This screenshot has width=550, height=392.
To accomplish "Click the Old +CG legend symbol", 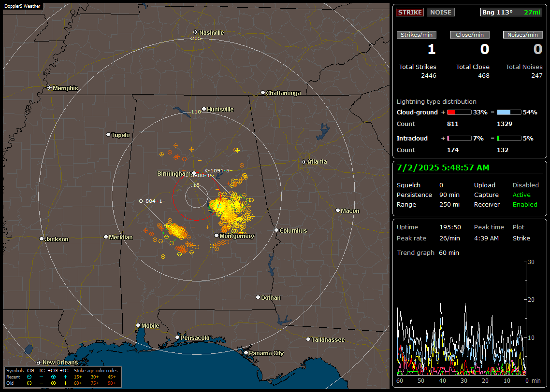I will pyautogui.click(x=53, y=383).
